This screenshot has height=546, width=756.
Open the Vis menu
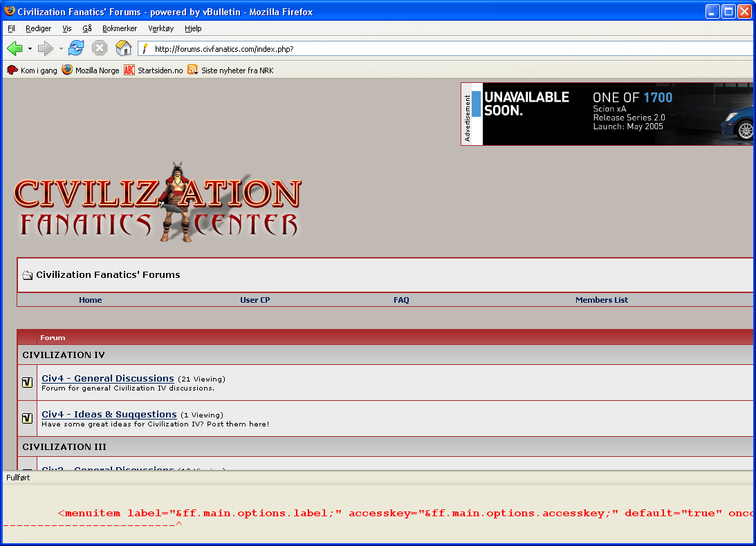[x=67, y=28]
